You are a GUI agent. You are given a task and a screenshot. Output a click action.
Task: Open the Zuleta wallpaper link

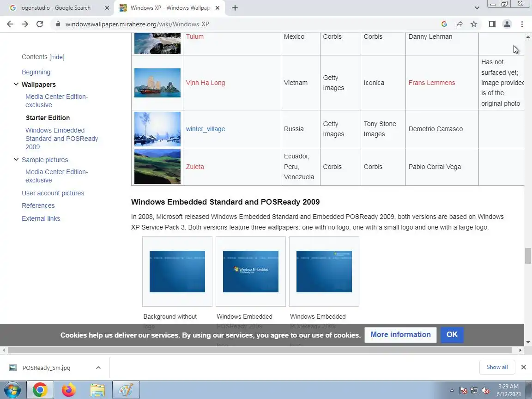[195, 167]
